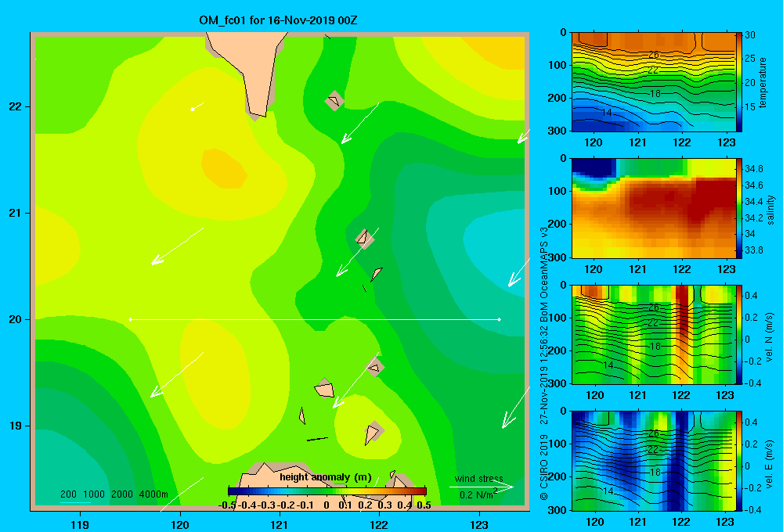
Task: Click the -0.4 tick on vel. E scale
Action: [x=753, y=509]
